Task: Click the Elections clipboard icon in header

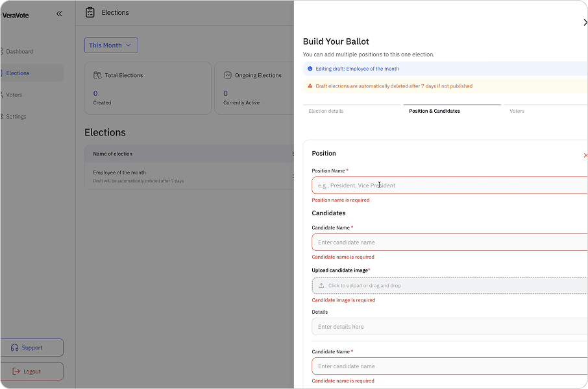Action: (90, 12)
